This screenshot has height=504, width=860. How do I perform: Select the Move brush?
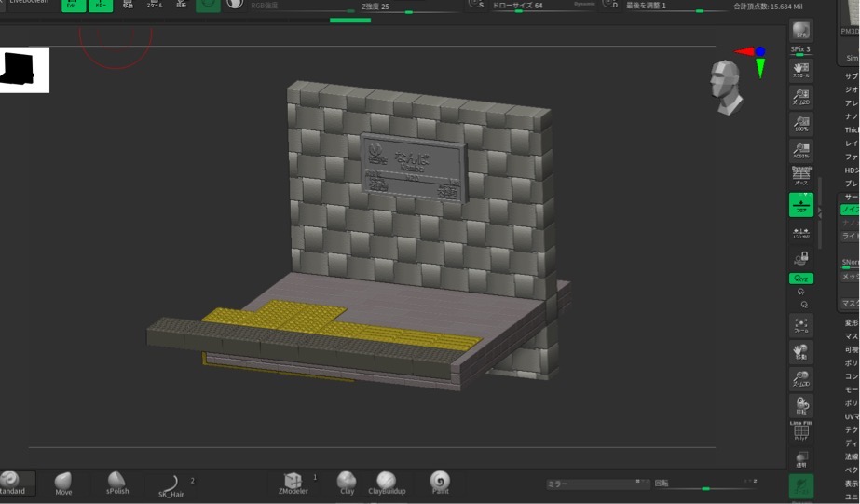(x=63, y=484)
